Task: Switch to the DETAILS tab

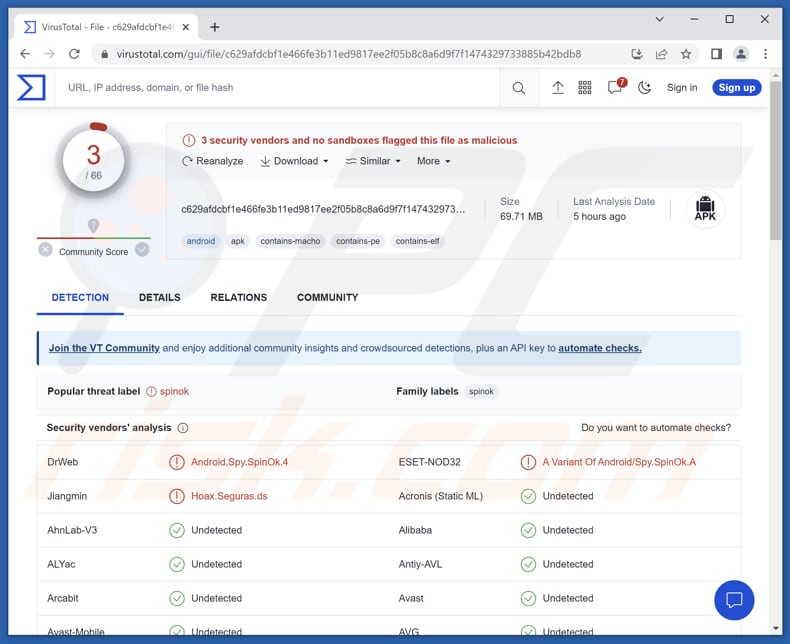Action: [160, 298]
